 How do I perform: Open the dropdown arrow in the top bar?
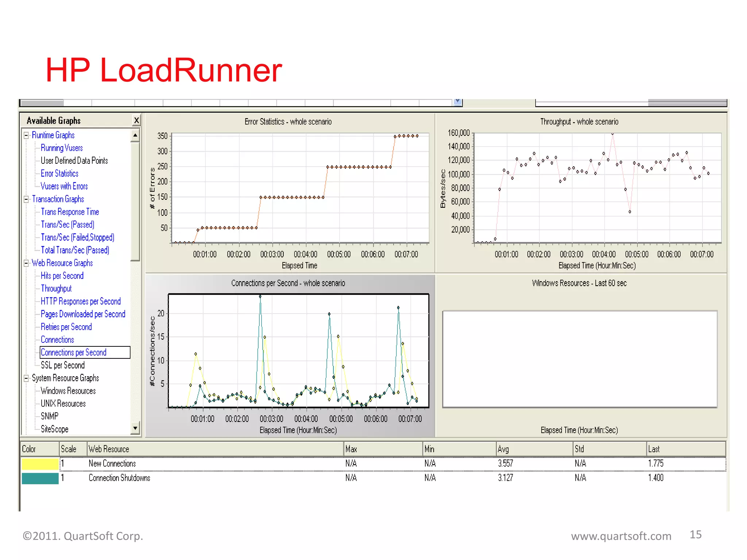458,102
